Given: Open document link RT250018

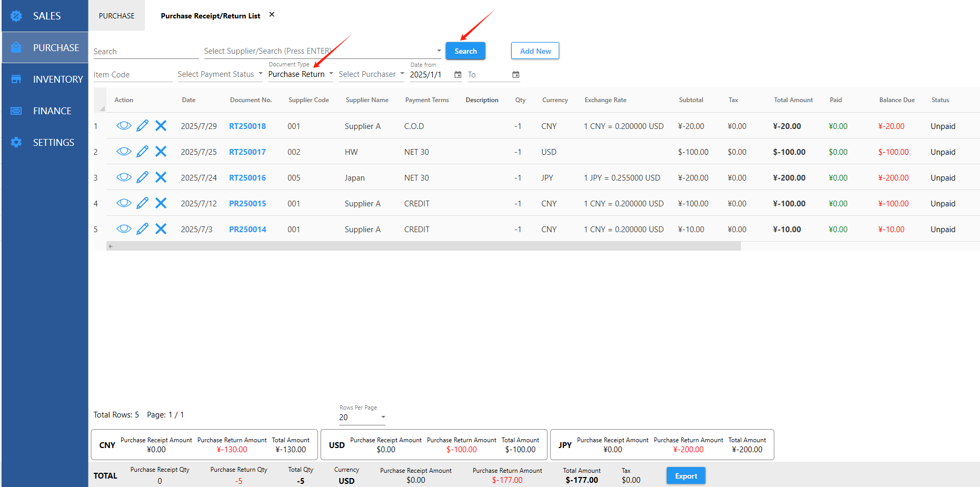Looking at the screenshot, I should pos(248,126).
